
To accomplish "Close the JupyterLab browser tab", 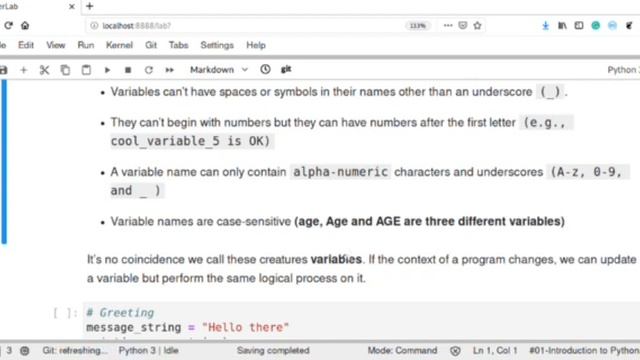I will point(71,7).
